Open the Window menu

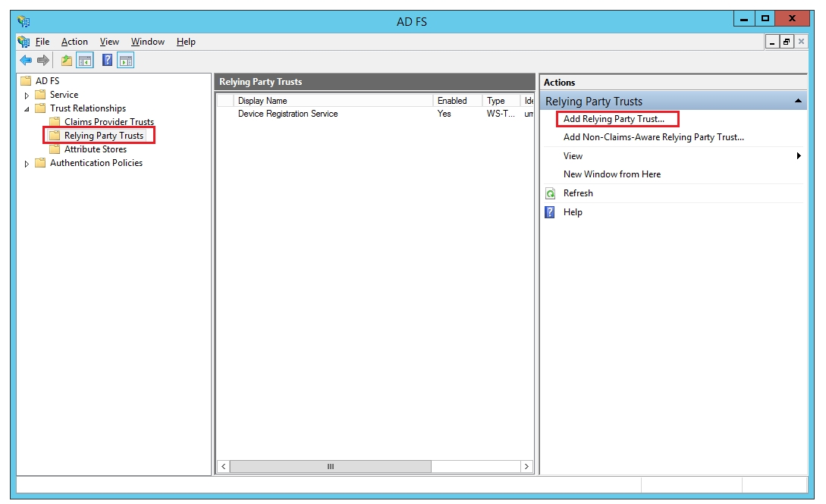pos(148,42)
